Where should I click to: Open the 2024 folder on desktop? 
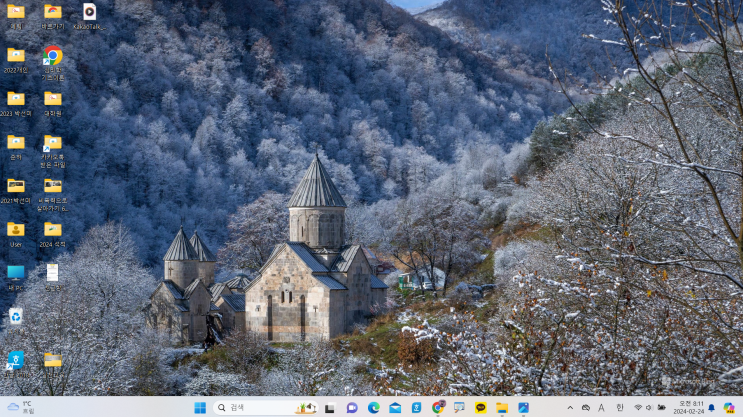tap(53, 235)
